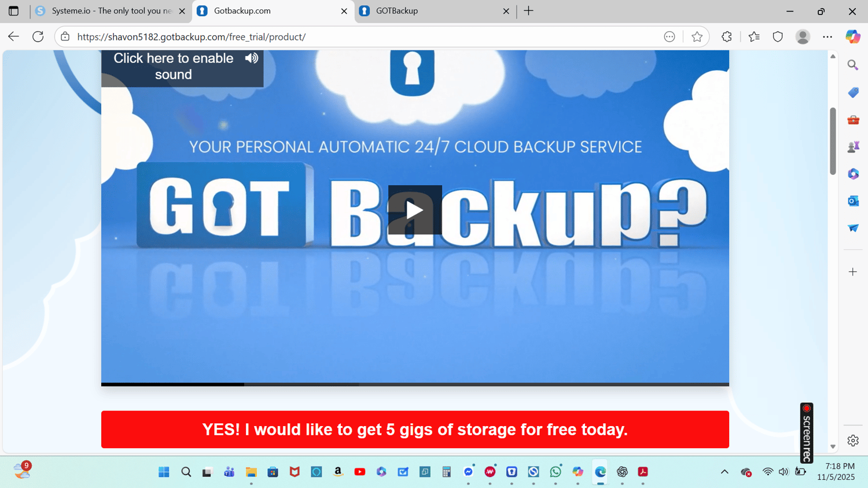Launch Amazon from the taskbar
Screen dimensions: 868x488
click(338, 472)
